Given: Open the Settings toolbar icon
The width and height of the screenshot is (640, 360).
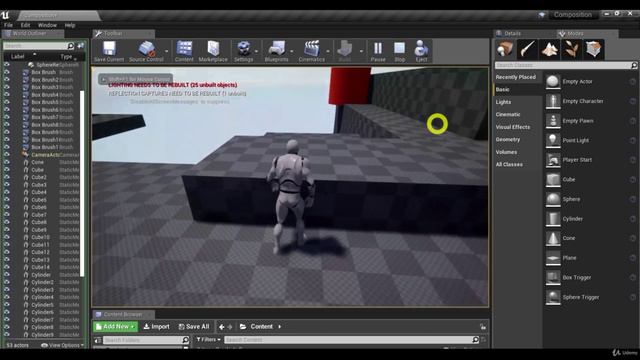Looking at the screenshot, I should [244, 48].
